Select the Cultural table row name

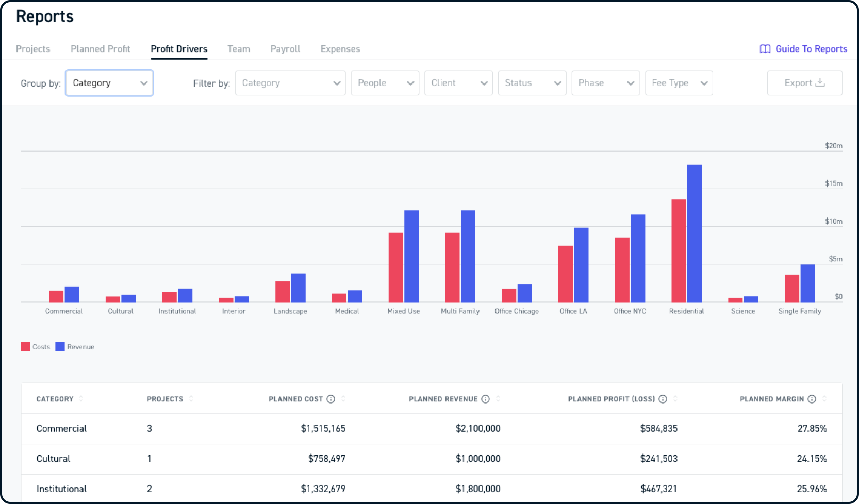[53, 459]
